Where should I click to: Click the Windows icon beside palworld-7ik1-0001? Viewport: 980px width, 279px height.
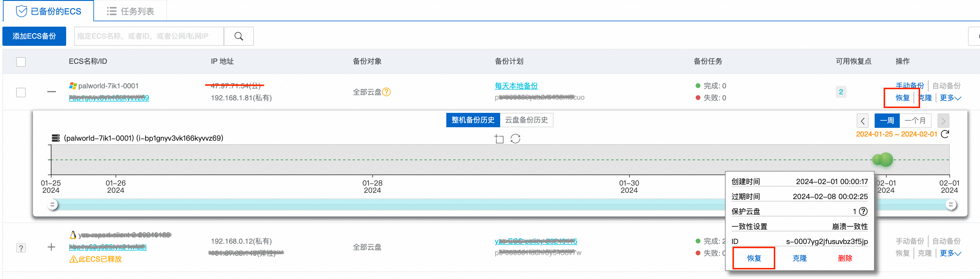tap(73, 86)
